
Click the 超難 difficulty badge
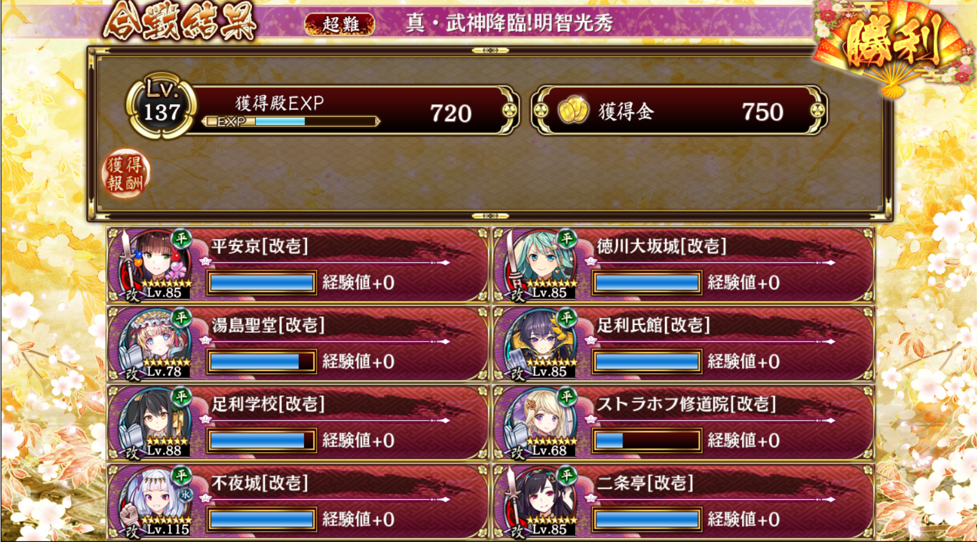click(x=340, y=24)
